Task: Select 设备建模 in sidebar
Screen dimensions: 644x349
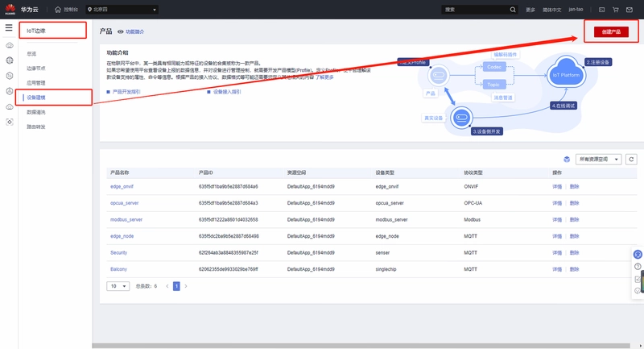Action: tap(36, 98)
